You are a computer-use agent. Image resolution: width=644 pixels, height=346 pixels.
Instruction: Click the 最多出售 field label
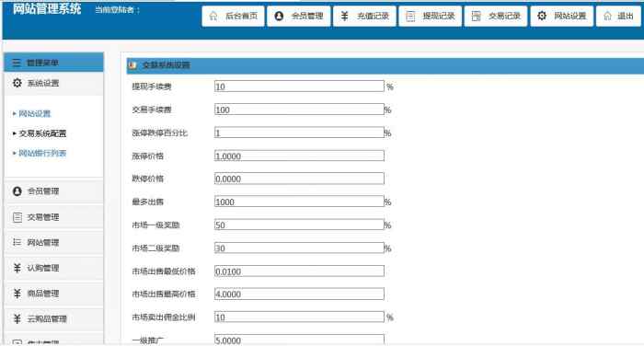pos(147,202)
